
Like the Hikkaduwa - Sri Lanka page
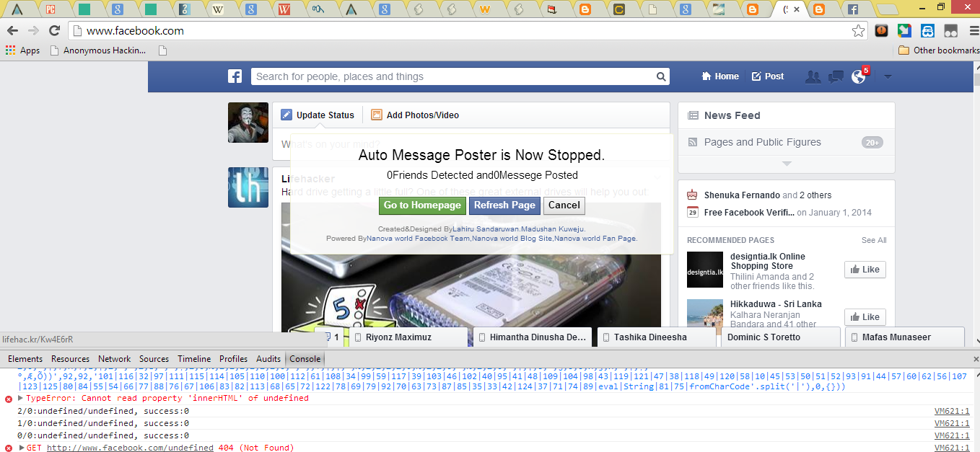pyautogui.click(x=865, y=317)
